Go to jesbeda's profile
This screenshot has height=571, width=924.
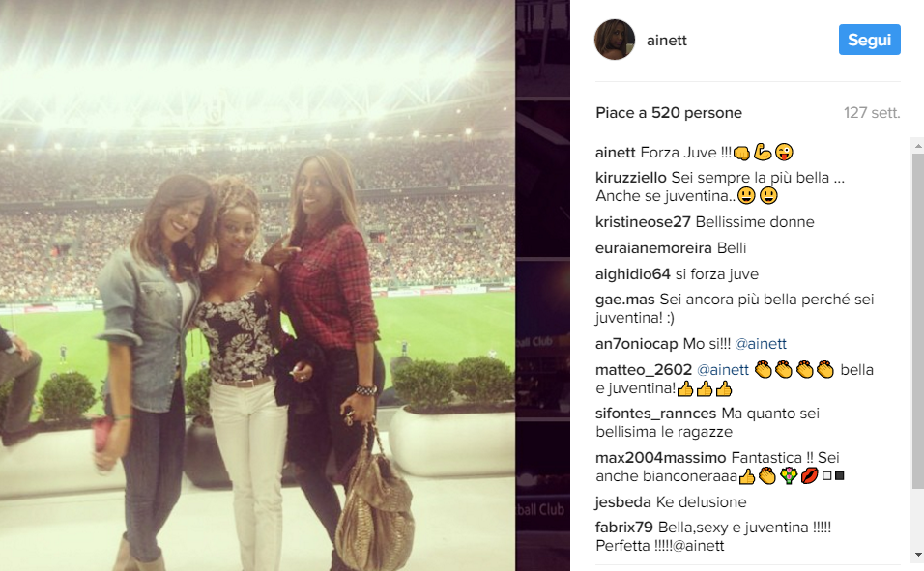pos(622,502)
